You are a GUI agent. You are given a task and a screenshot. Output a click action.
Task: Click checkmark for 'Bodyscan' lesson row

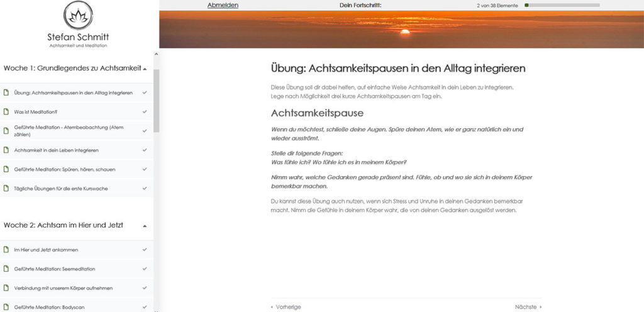click(145, 307)
